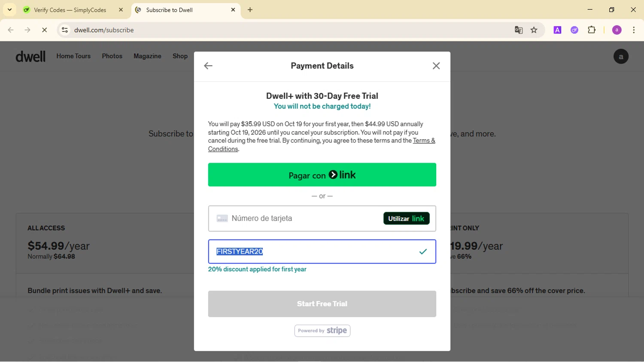Open the Dwell user account avatar
Screen dimensions: 644x362
click(x=621, y=57)
